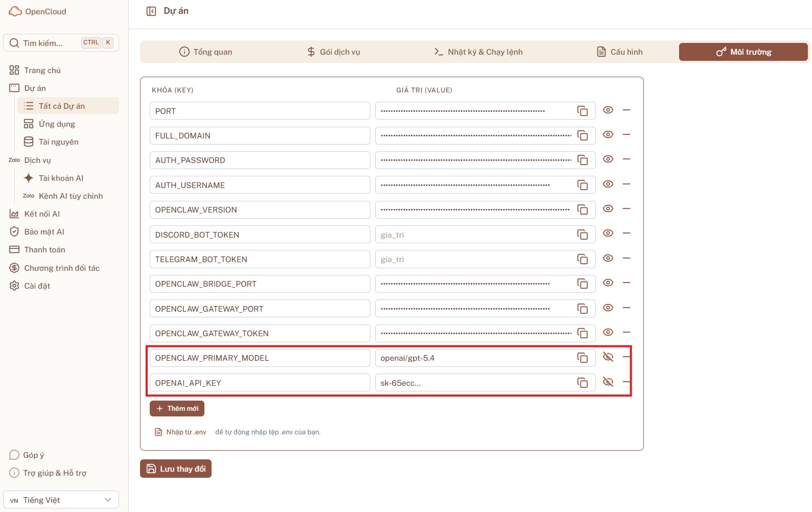The image size is (812, 512).
Task: Click the OpenCloud logo
Action: (x=38, y=11)
